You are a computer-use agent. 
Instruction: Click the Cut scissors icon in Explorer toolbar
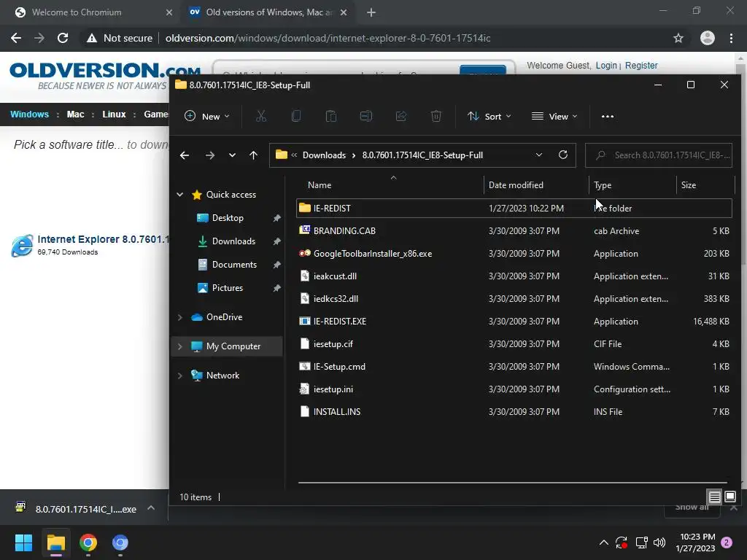pyautogui.click(x=260, y=116)
